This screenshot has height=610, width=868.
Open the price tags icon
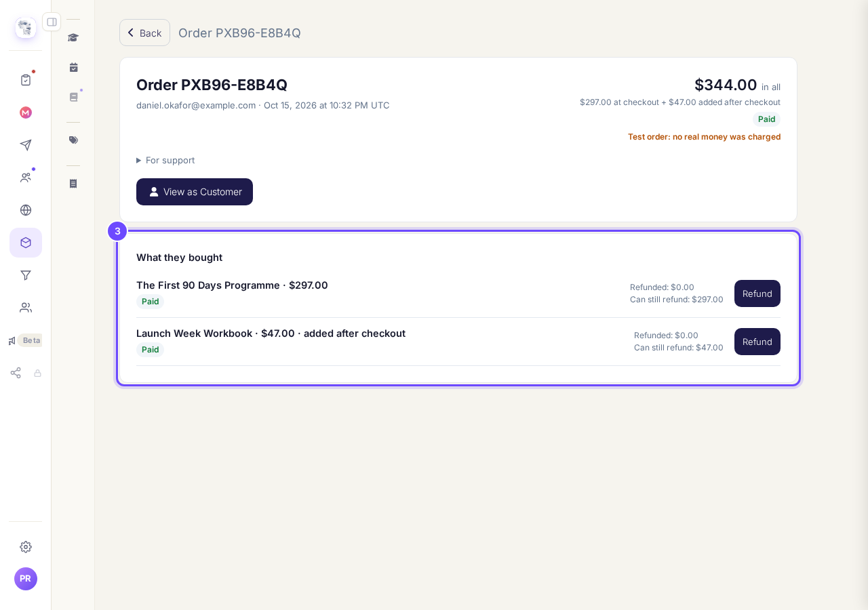pyautogui.click(x=73, y=140)
